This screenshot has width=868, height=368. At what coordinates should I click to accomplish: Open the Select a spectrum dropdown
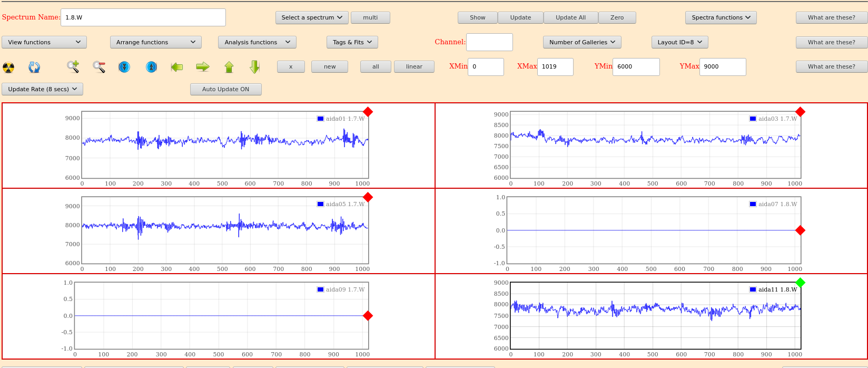tap(312, 18)
